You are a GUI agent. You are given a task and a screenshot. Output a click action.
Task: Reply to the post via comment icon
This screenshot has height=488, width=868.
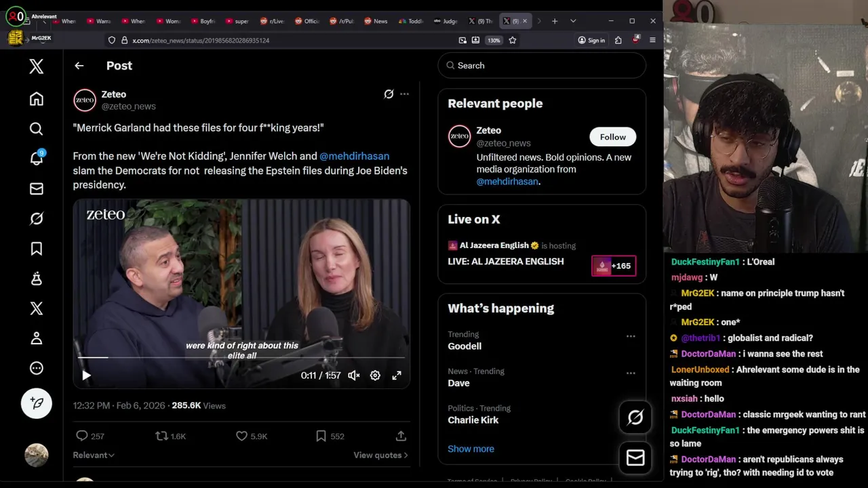pyautogui.click(x=81, y=436)
